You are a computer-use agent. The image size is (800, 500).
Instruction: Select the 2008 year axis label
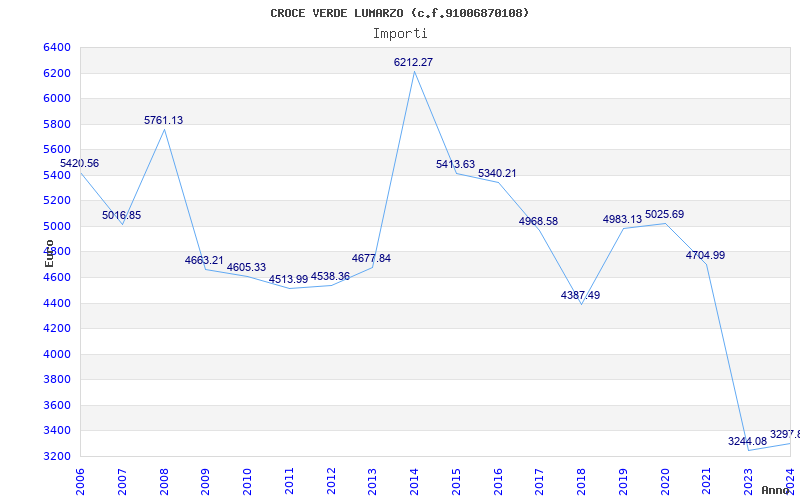164,482
